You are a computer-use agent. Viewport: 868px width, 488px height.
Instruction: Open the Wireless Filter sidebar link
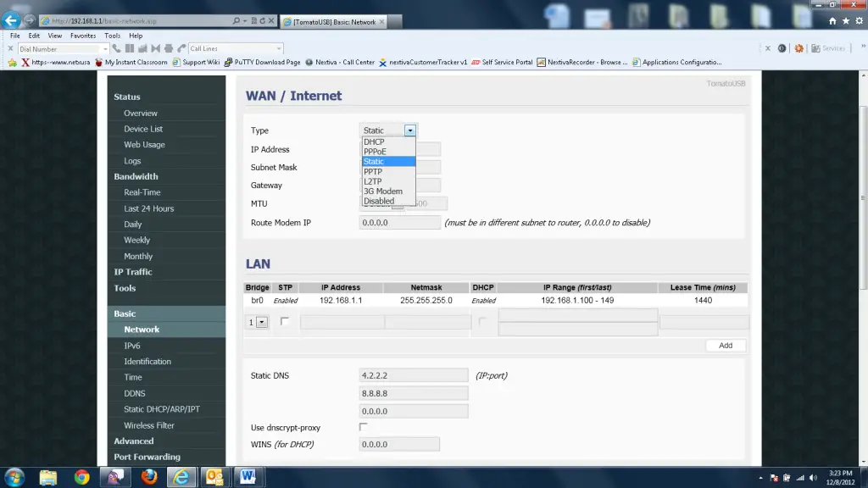[149, 425]
